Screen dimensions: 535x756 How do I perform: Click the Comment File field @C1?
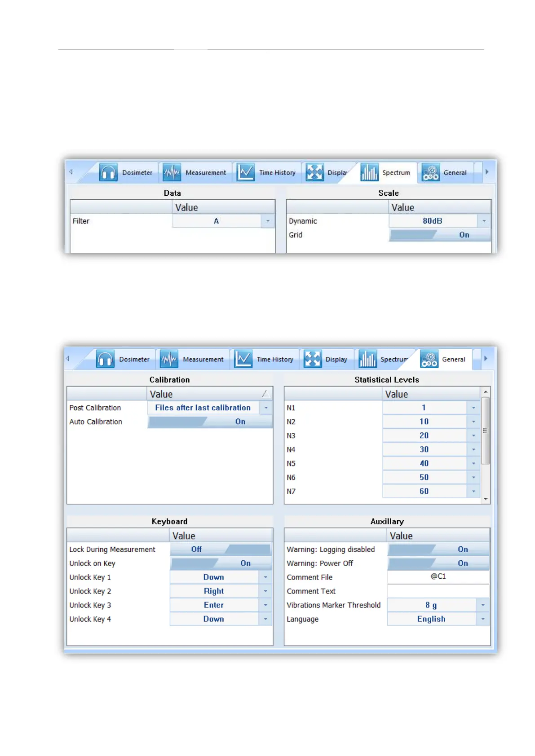click(x=438, y=577)
